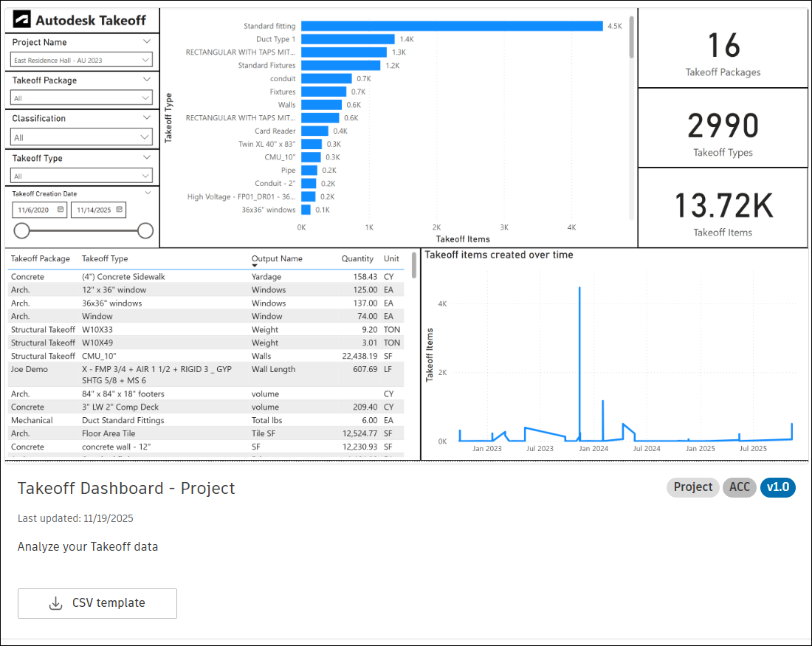812x646 pixels.
Task: Click the concrete wall - 12" row
Action: [x=206, y=447]
